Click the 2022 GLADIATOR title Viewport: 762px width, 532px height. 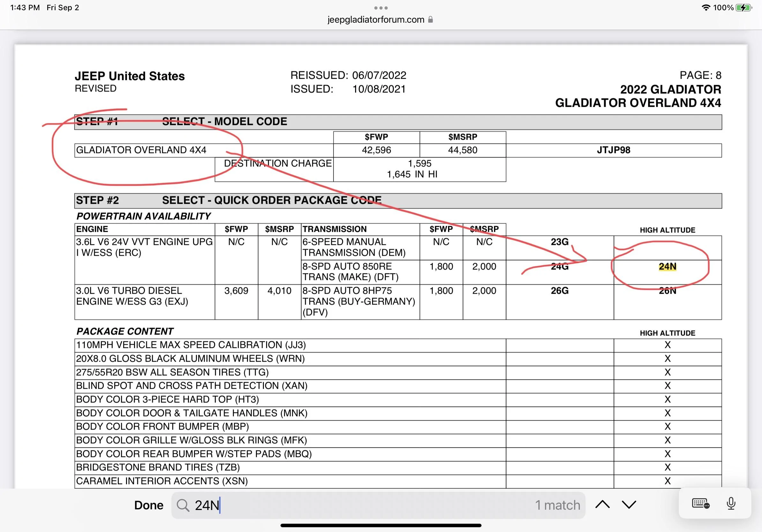670,89
